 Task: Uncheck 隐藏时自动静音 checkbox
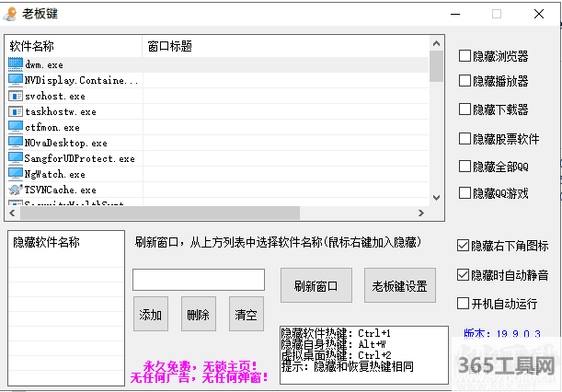click(464, 274)
